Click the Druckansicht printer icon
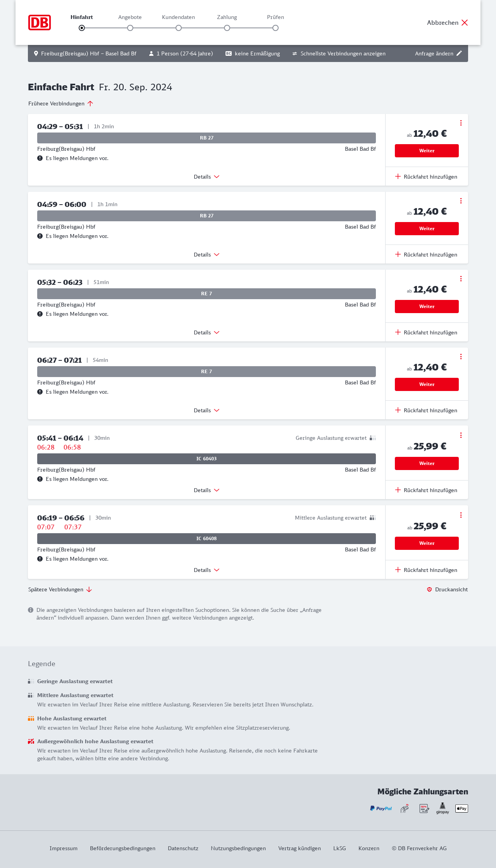 (429, 589)
